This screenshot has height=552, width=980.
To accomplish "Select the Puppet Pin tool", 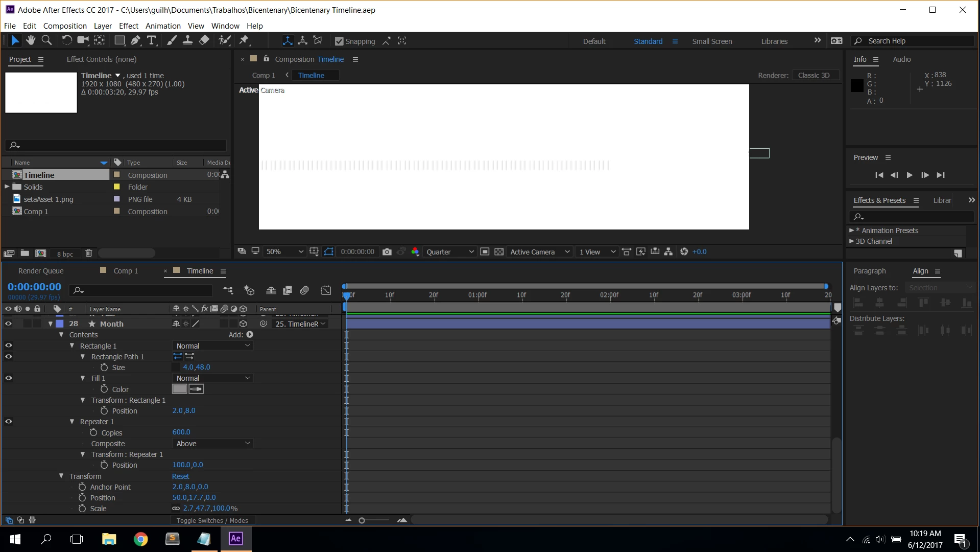I will coord(244,40).
